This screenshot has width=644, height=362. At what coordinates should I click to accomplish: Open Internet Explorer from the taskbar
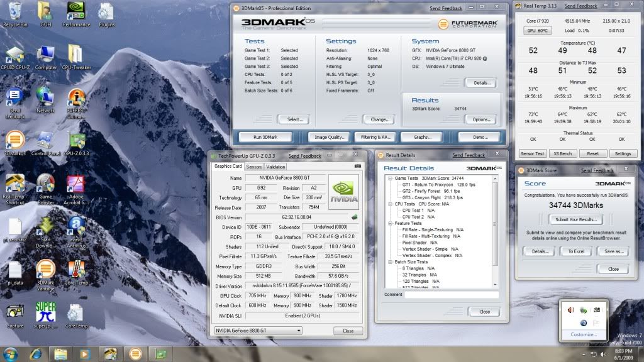click(x=35, y=353)
